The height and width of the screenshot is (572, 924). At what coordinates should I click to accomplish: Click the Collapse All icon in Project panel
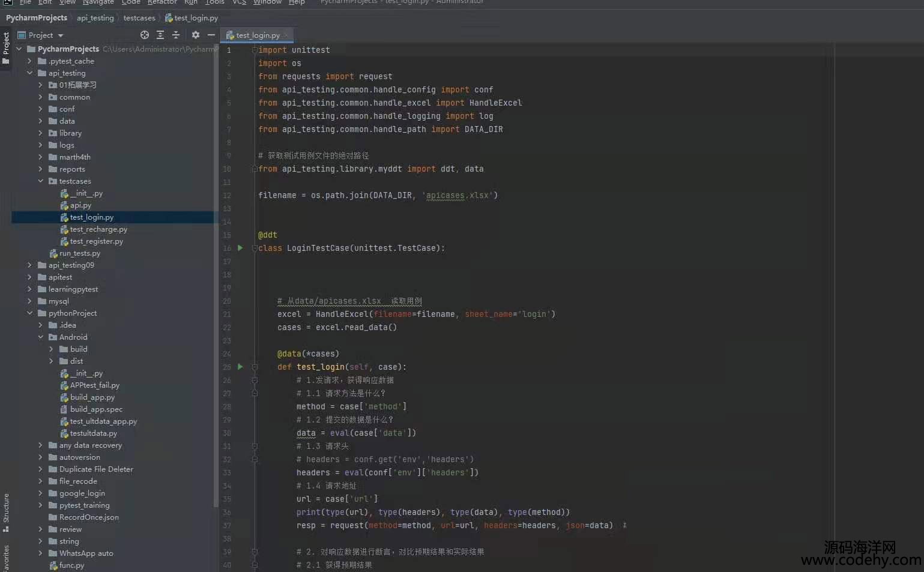tap(176, 35)
